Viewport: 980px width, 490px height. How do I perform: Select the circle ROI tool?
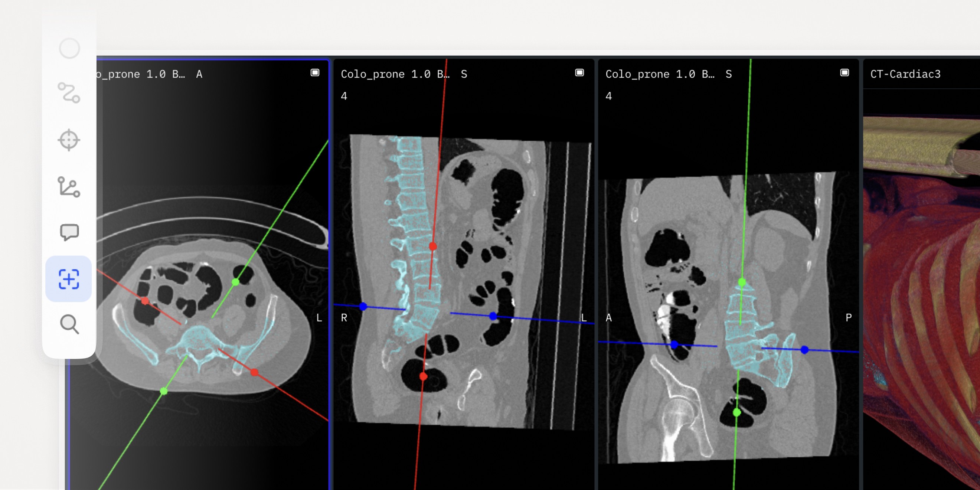pos(69,48)
